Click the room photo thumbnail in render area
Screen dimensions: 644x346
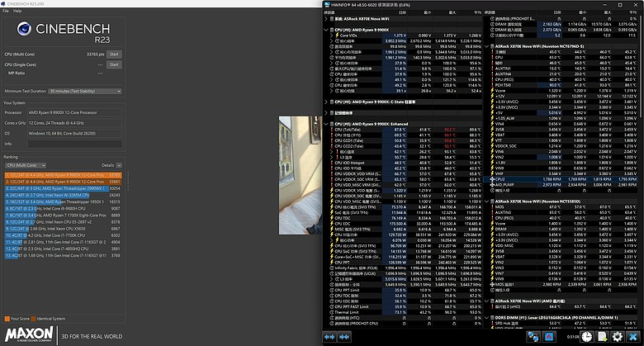pos(301,175)
